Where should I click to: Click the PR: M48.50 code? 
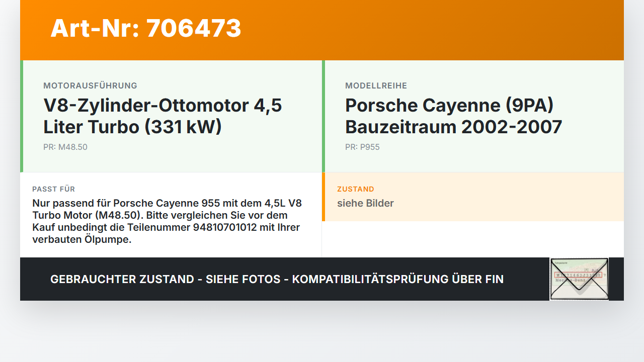pos(65,147)
